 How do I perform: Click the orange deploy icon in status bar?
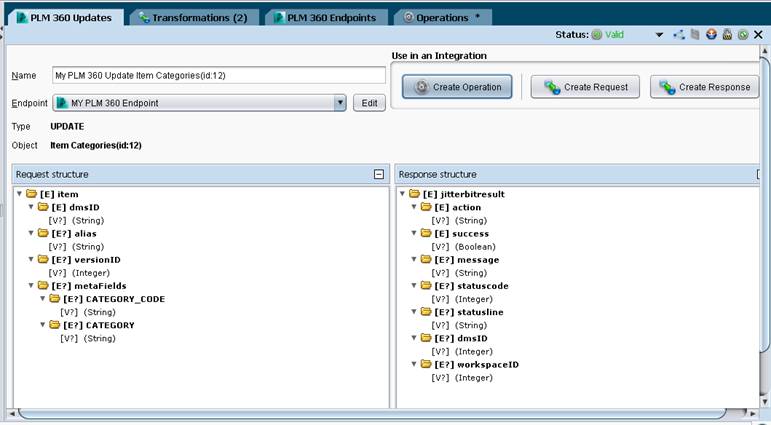tap(711, 35)
